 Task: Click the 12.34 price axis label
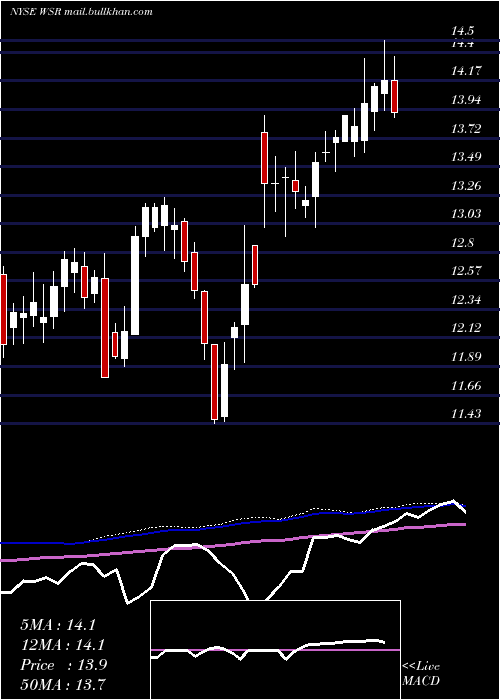[x=466, y=300]
